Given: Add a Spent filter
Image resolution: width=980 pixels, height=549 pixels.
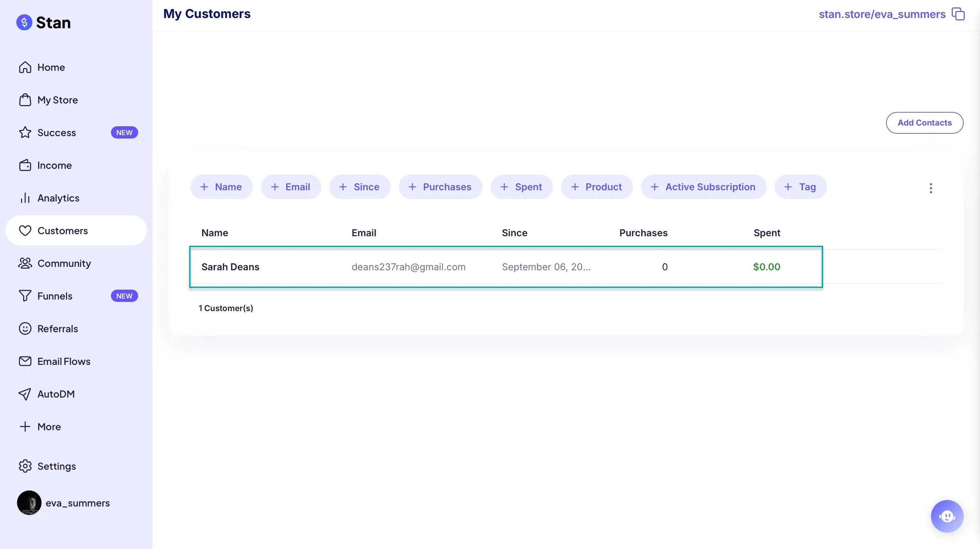Looking at the screenshot, I should (521, 187).
